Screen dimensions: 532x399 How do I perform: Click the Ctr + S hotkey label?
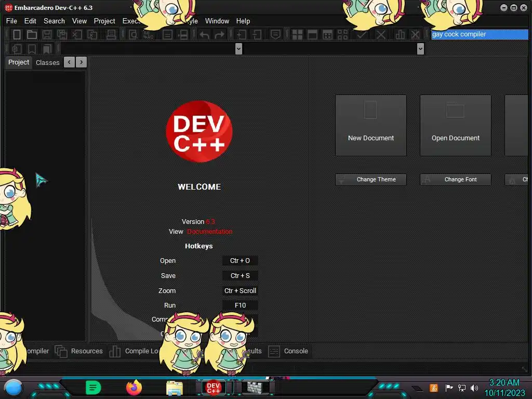[240, 276]
